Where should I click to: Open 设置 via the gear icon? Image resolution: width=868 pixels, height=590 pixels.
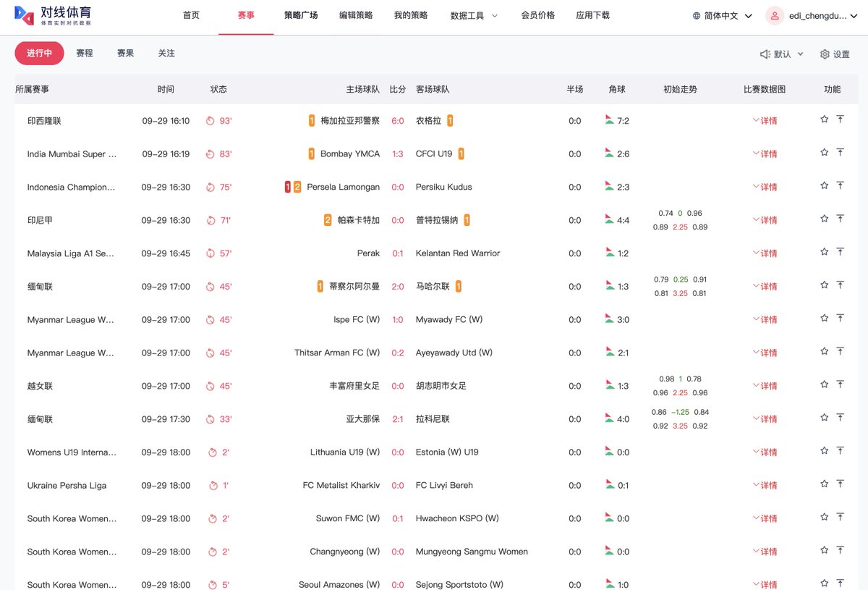click(x=825, y=54)
